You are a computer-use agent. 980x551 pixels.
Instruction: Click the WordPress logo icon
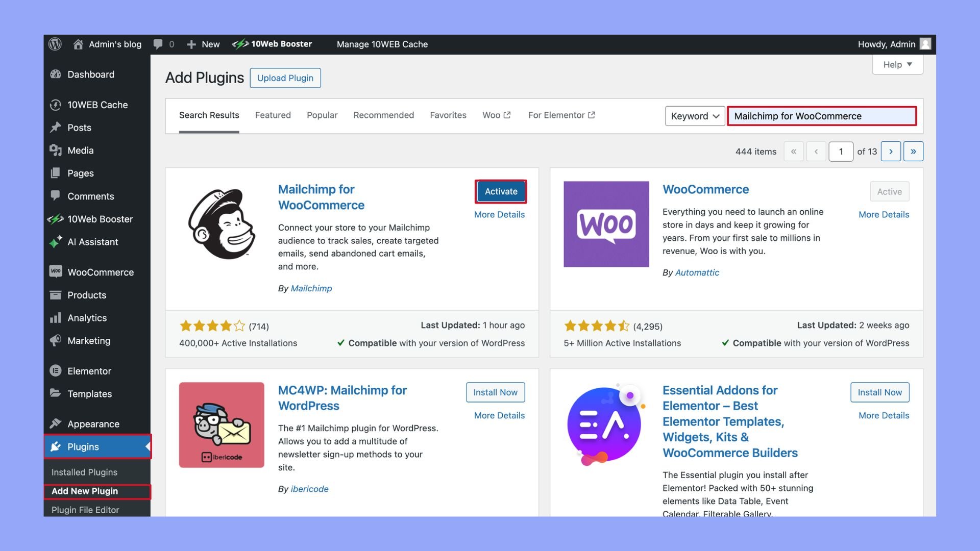click(55, 44)
